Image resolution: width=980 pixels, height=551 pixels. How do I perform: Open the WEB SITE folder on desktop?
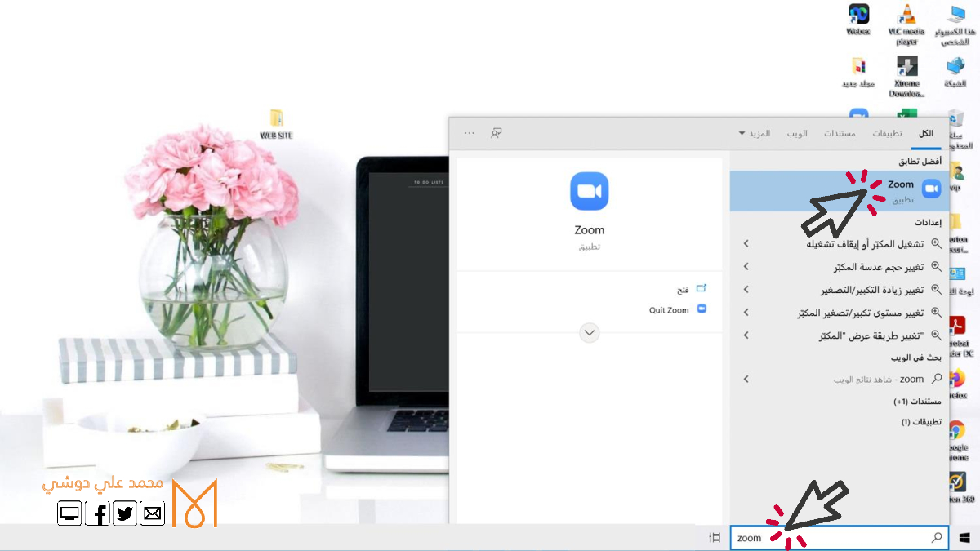point(276,123)
